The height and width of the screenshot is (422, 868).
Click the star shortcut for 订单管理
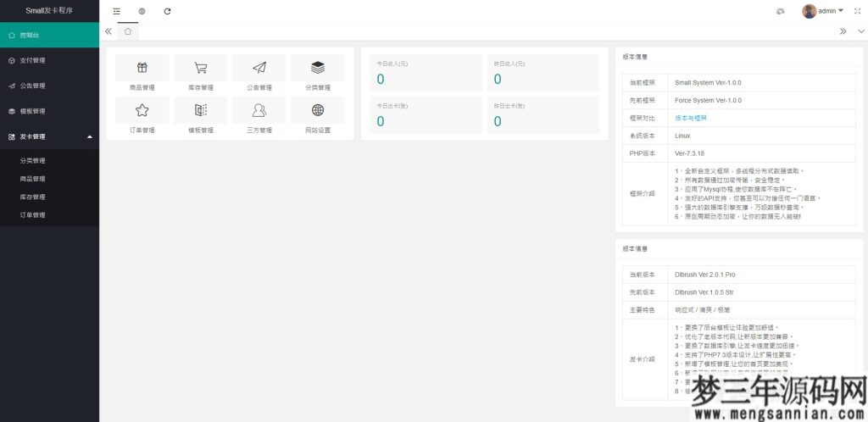pyautogui.click(x=142, y=110)
